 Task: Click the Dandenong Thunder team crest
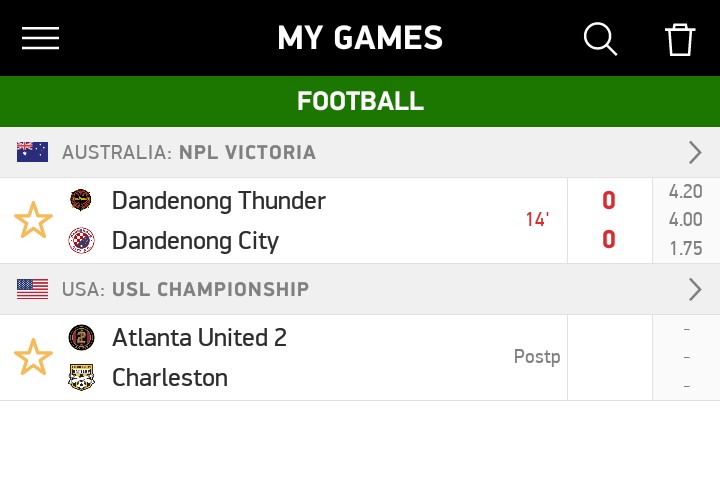pos(81,200)
